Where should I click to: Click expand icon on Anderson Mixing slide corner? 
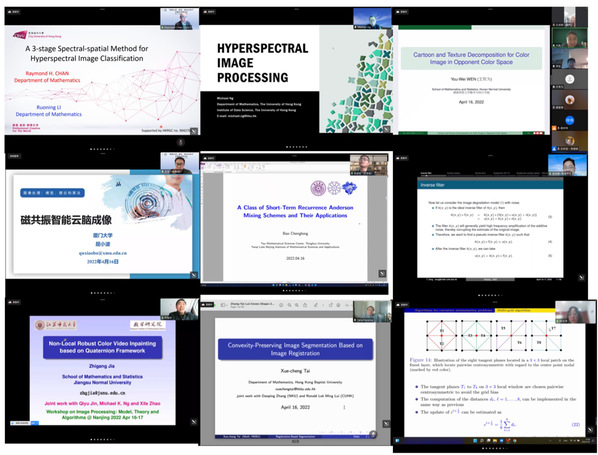coord(382,273)
